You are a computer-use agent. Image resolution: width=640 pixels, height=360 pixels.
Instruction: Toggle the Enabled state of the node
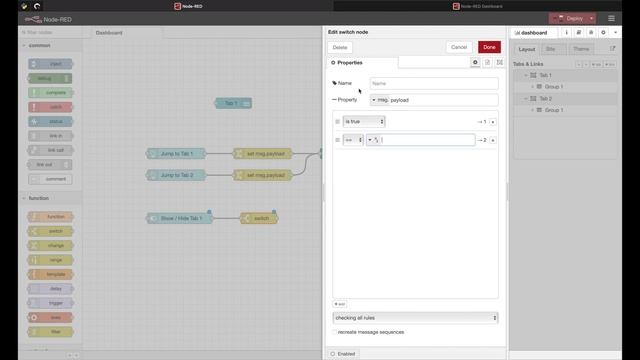coord(343,354)
